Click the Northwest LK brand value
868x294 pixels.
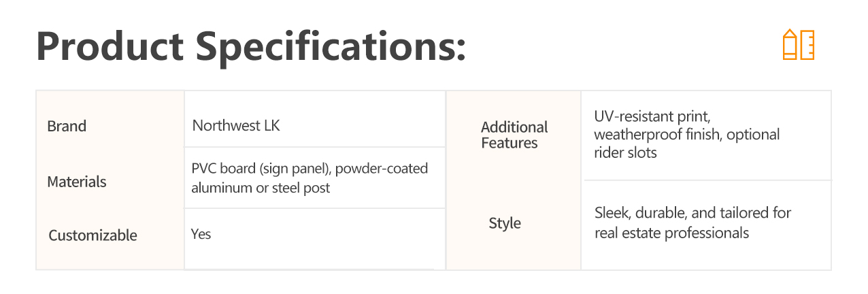236,126
